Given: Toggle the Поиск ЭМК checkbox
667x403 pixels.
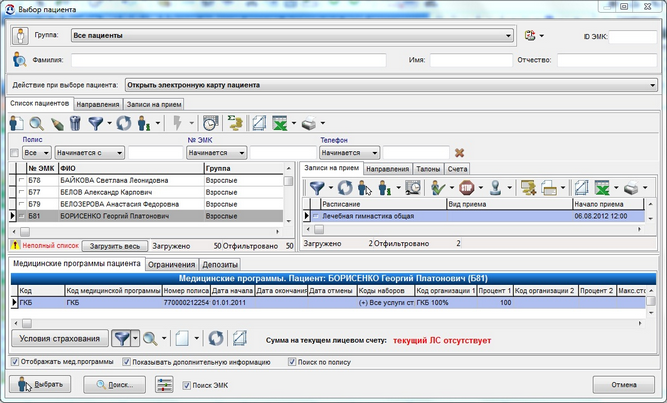Looking at the screenshot, I should click(186, 385).
